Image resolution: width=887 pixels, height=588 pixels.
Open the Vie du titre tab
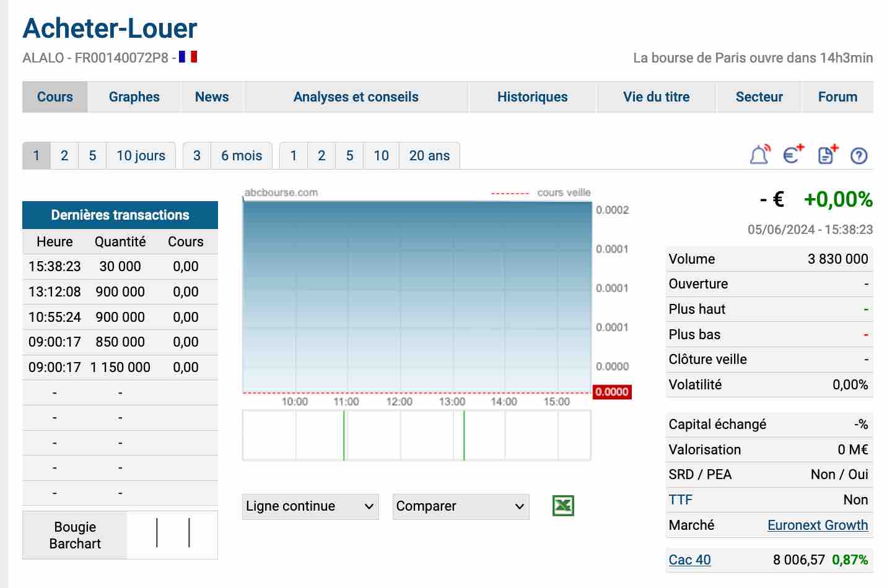[657, 97]
